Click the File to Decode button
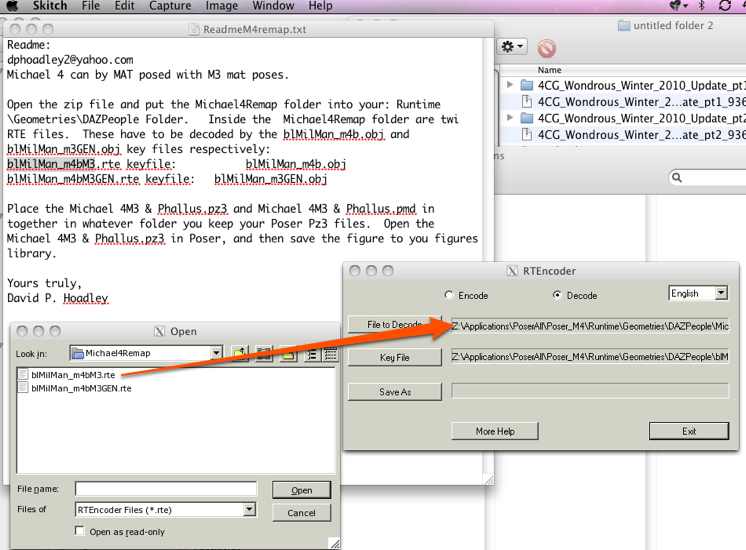 click(394, 324)
